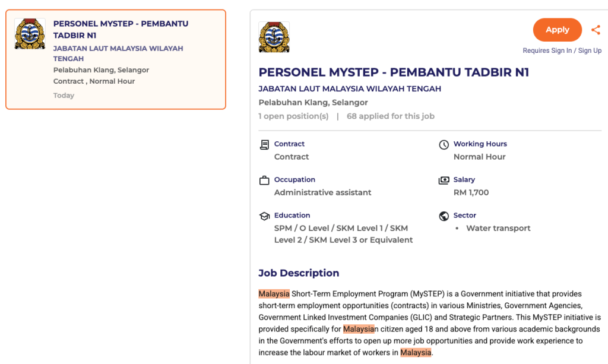Click the Job Description heading
The image size is (608, 364).
[299, 273]
